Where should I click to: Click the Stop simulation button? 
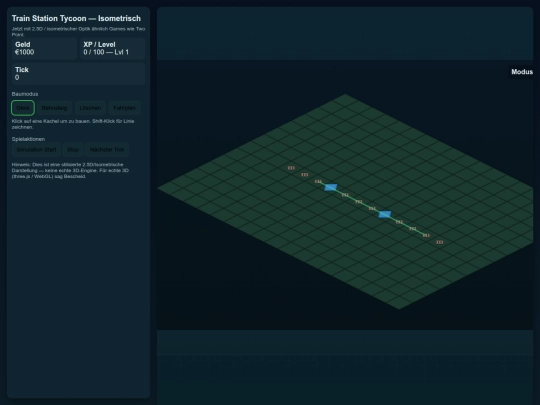point(73,149)
